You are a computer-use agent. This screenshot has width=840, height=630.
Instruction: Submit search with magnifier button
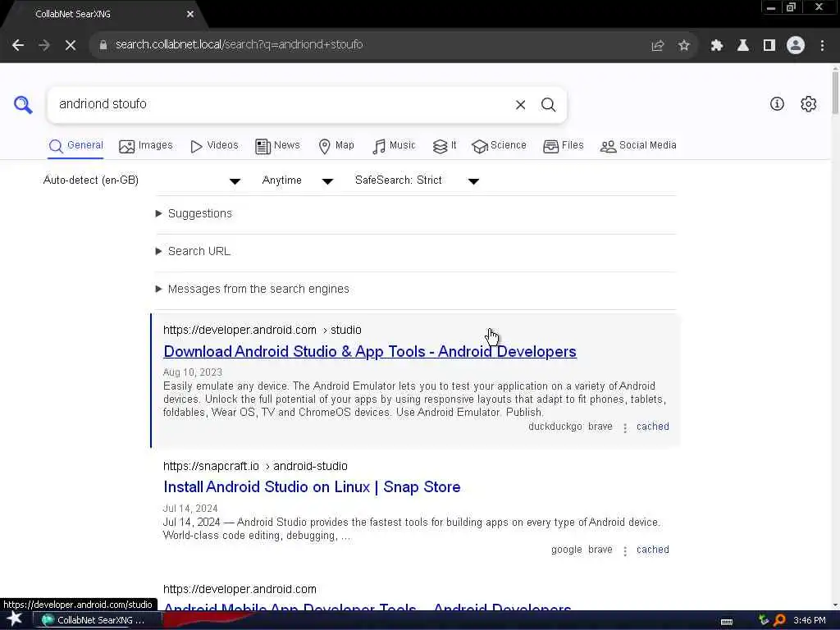pos(548,105)
